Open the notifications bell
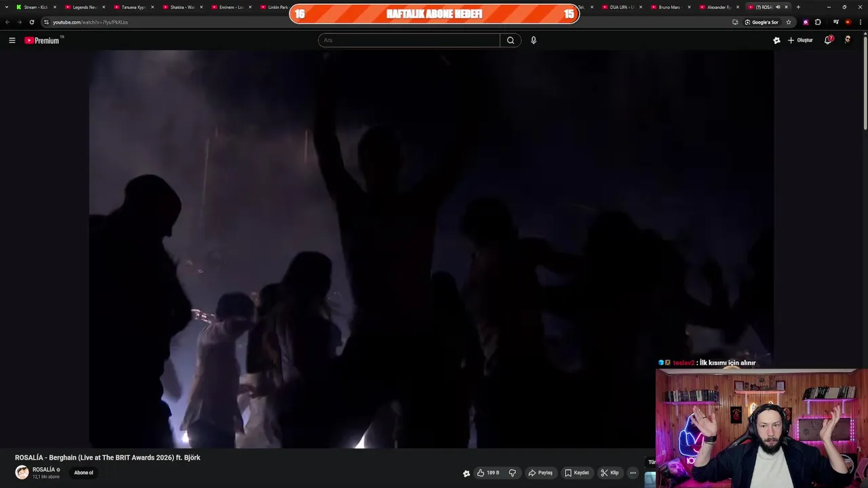 pyautogui.click(x=828, y=40)
